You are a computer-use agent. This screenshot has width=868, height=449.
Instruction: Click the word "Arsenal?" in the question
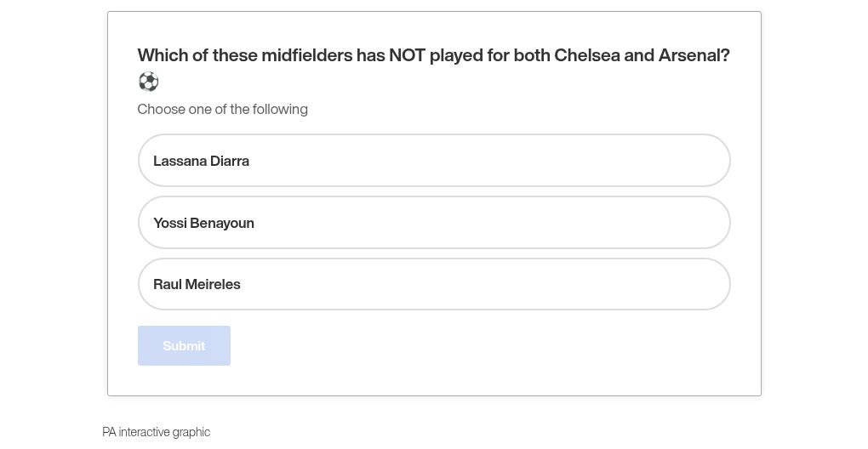click(x=694, y=56)
